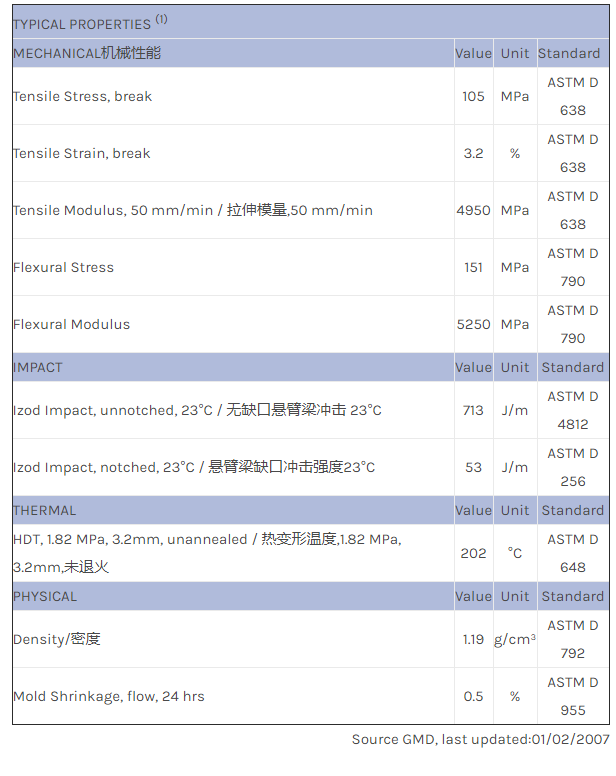
Task: Click the Flexural Stress row label
Action: [x=64, y=267]
